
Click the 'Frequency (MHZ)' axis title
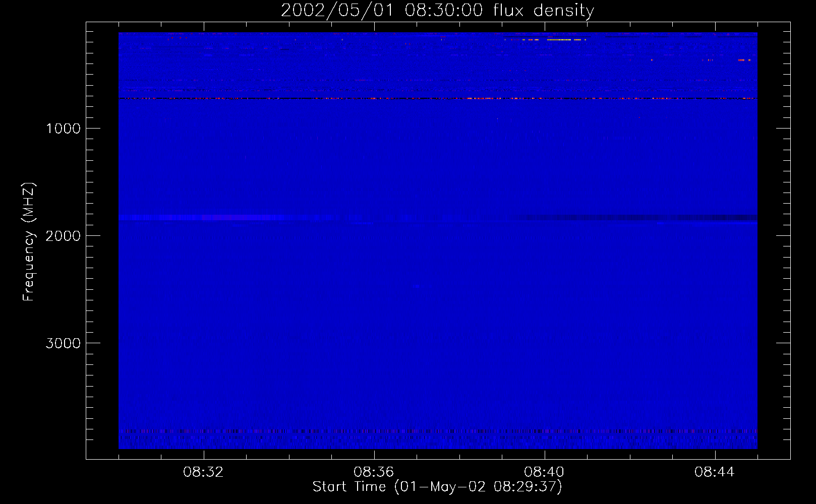(29, 242)
